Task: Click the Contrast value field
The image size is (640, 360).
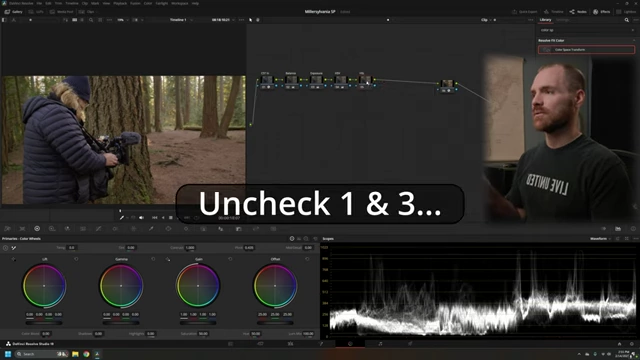Action: [x=190, y=248]
